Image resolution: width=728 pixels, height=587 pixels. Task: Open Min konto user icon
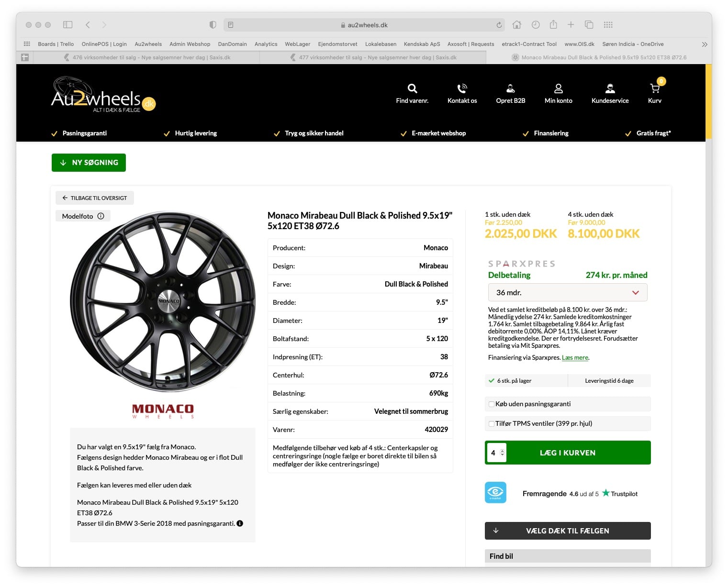click(558, 89)
